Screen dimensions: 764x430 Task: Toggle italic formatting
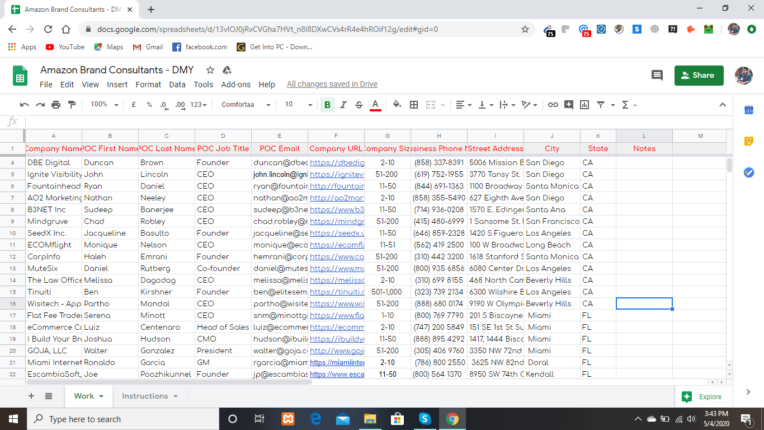coord(343,105)
